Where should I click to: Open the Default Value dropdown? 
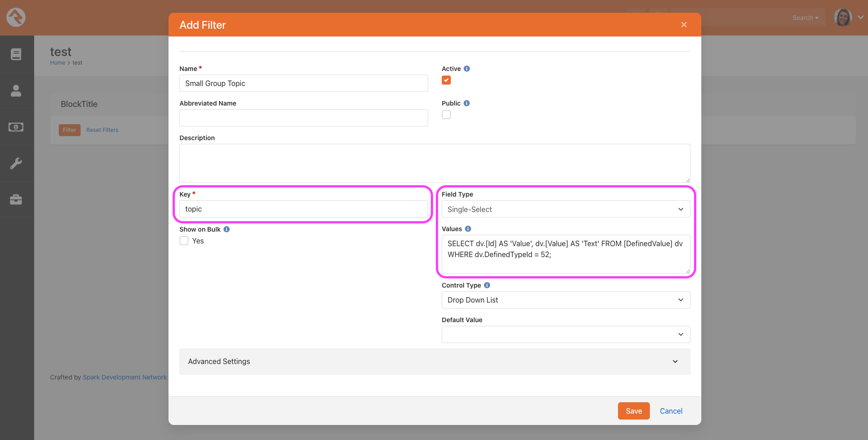(566, 334)
